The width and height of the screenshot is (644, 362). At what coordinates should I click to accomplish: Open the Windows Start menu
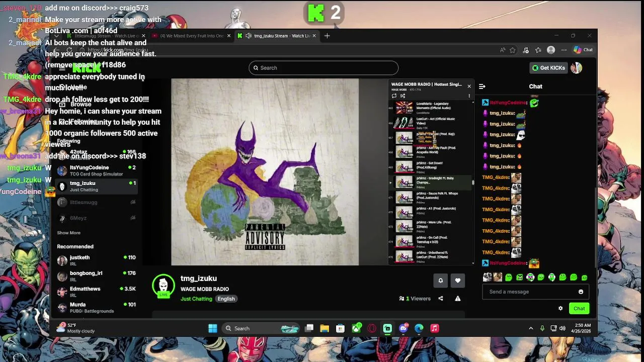tap(213, 328)
